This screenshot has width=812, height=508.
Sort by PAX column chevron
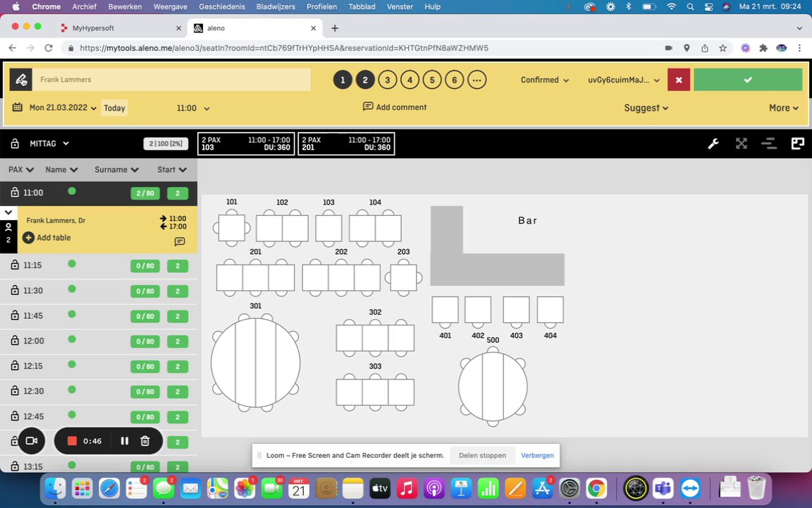pyautogui.click(x=30, y=170)
